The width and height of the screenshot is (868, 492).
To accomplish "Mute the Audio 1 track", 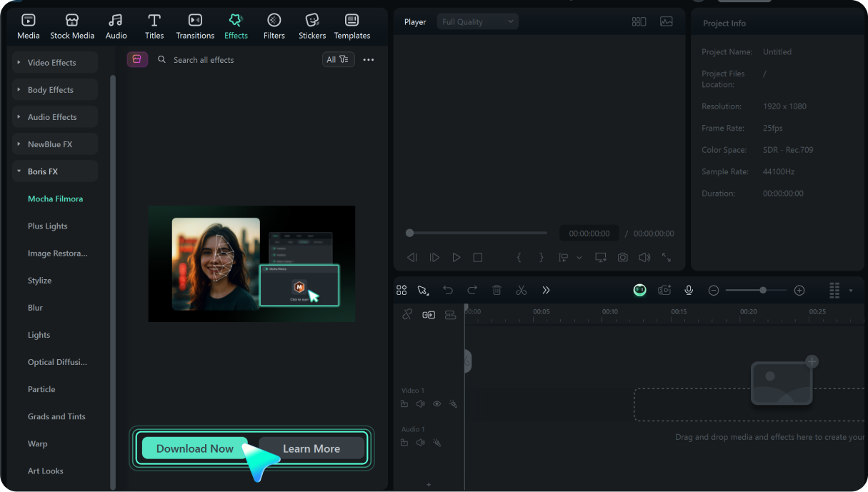I will (420, 443).
